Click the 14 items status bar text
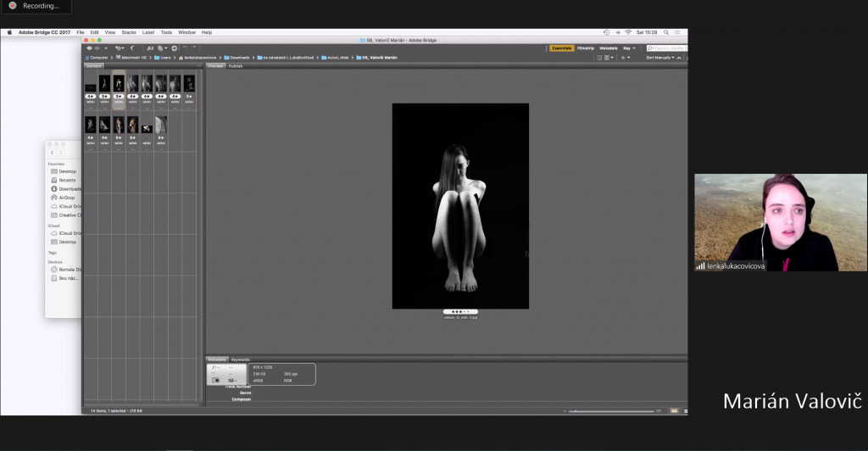 (x=117, y=410)
